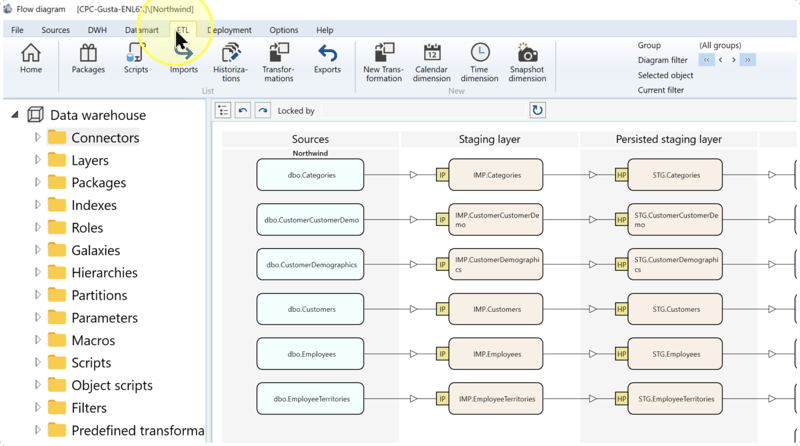Create a Time dimension

coord(480,63)
